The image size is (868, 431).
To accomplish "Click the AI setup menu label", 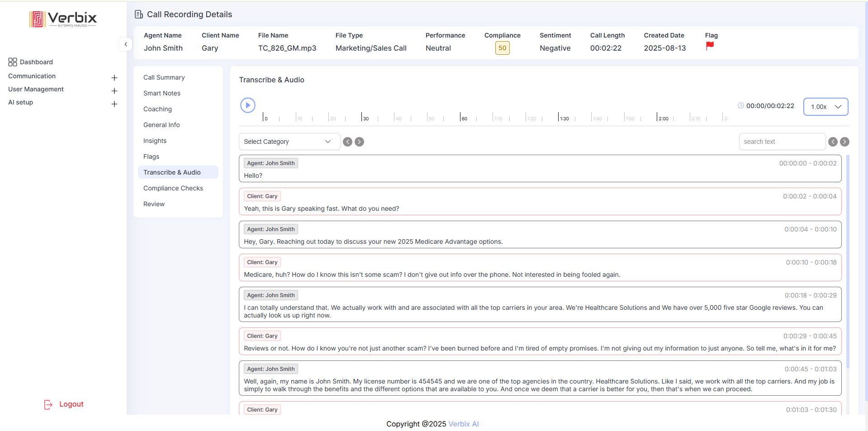I will click(20, 102).
